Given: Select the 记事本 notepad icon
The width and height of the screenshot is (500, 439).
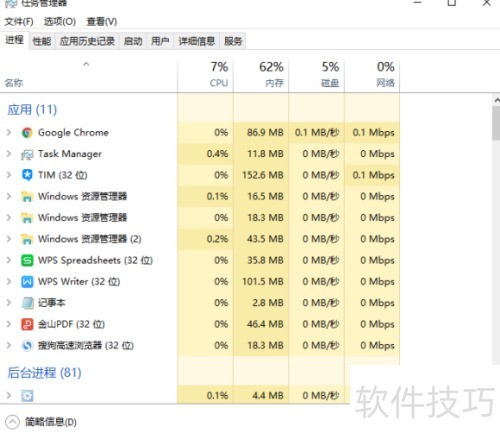Looking at the screenshot, I should (x=27, y=303).
